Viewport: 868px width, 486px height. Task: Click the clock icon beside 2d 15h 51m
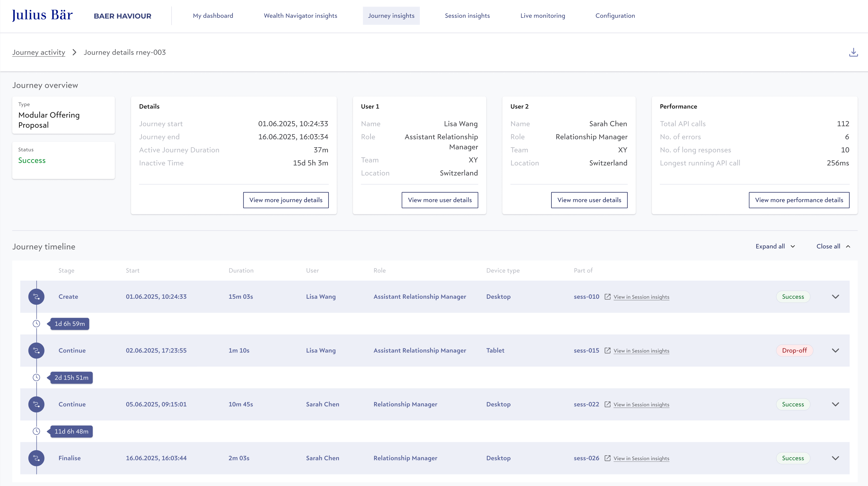(37, 377)
